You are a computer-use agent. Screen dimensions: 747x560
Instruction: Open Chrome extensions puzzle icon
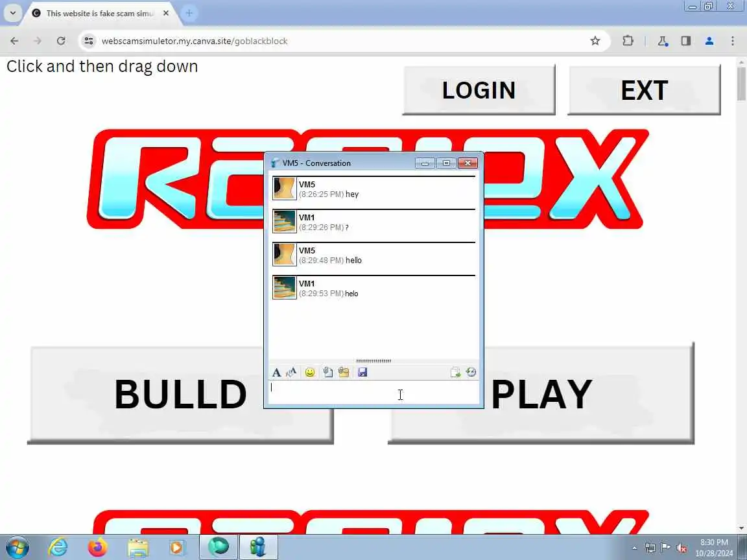(628, 41)
